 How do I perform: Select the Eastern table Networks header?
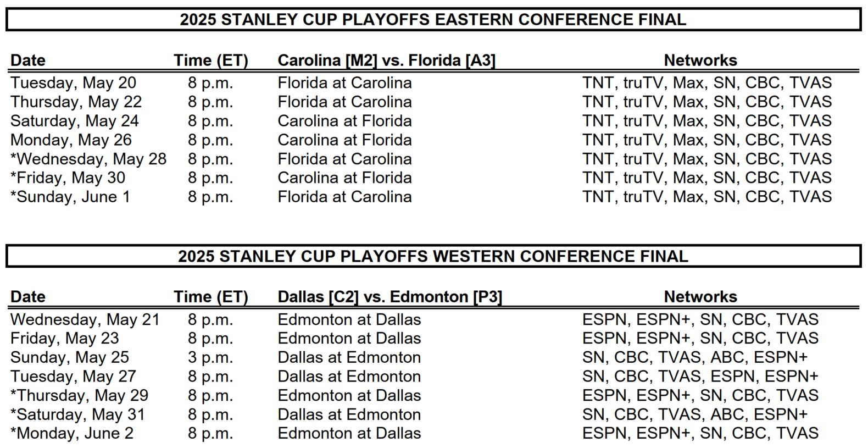(x=700, y=60)
